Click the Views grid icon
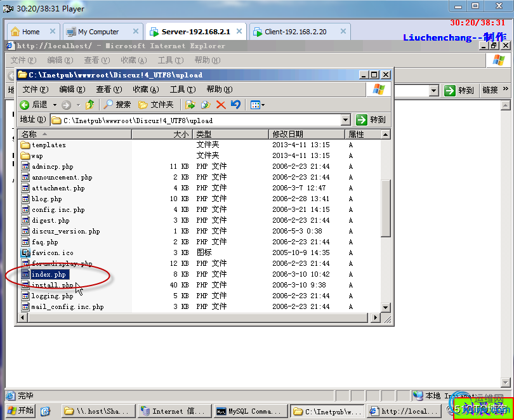This screenshot has width=514, height=420. tap(255, 105)
